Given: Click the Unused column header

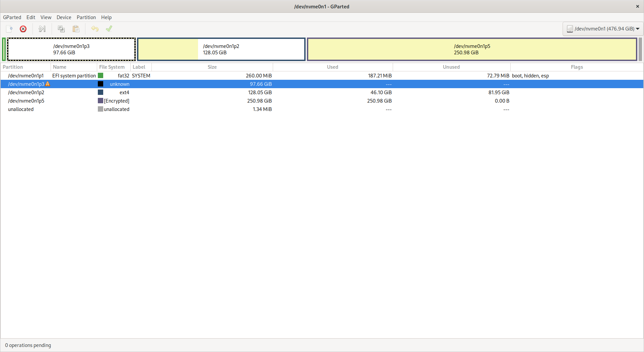Looking at the screenshot, I should pyautogui.click(x=451, y=67).
